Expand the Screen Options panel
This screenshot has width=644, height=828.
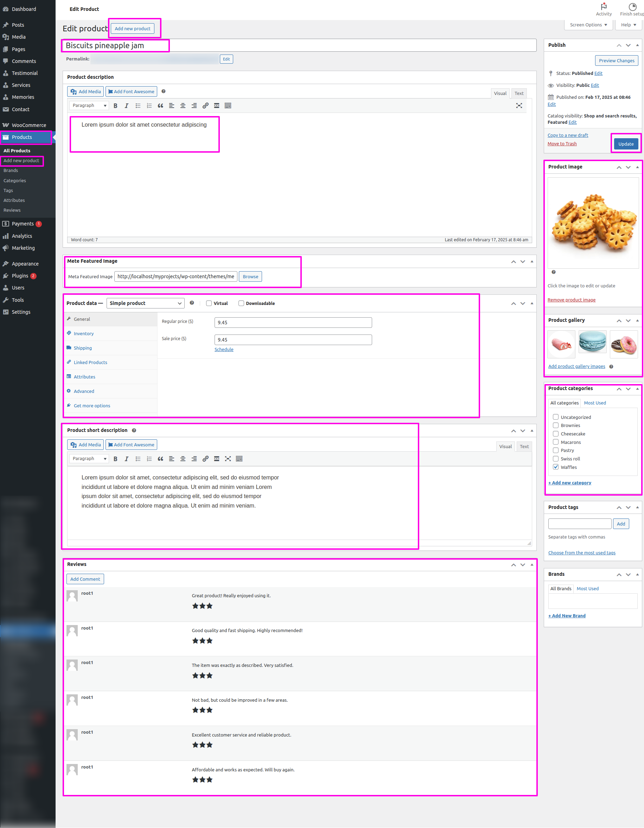pyautogui.click(x=588, y=25)
